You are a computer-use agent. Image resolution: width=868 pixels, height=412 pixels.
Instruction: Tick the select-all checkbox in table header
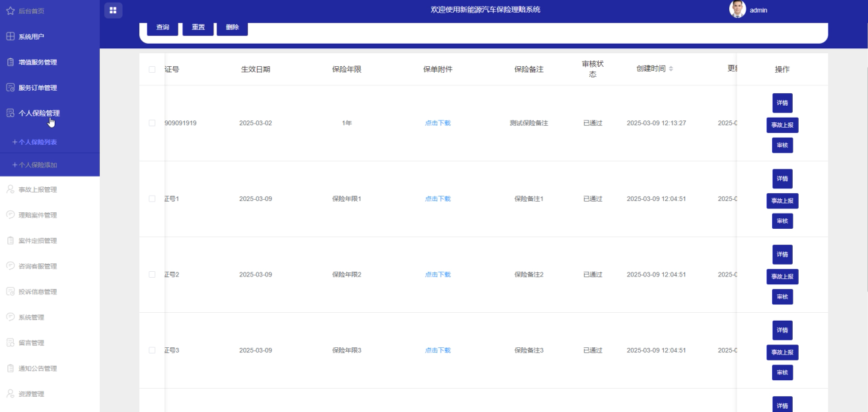pos(152,69)
